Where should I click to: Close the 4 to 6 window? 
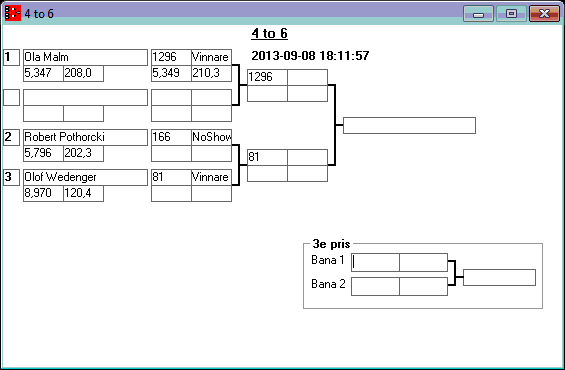point(544,14)
